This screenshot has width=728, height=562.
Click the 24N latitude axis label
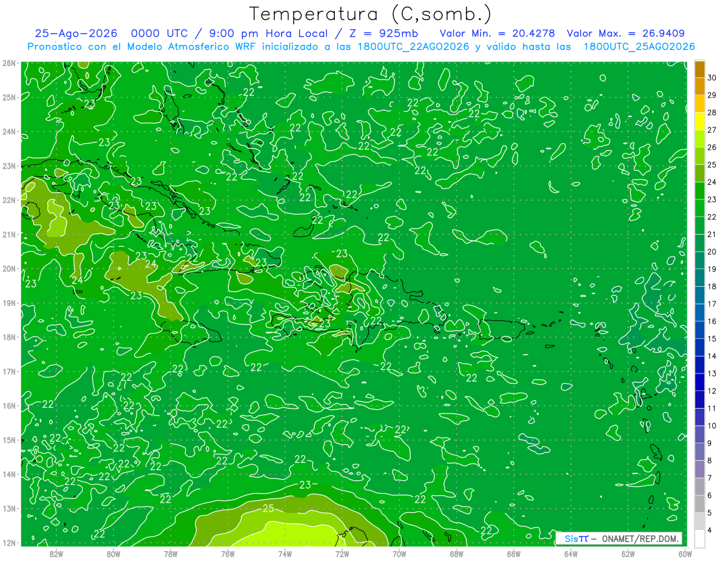(x=8, y=132)
